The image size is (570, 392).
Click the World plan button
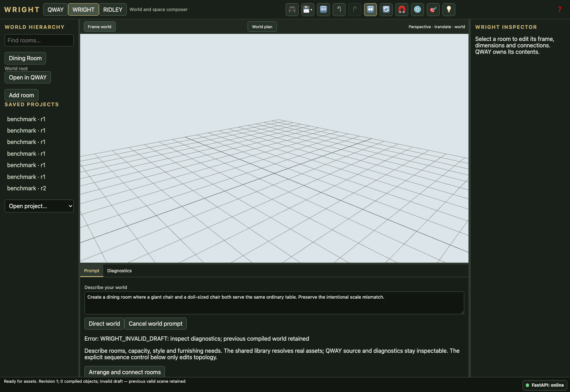click(x=262, y=27)
